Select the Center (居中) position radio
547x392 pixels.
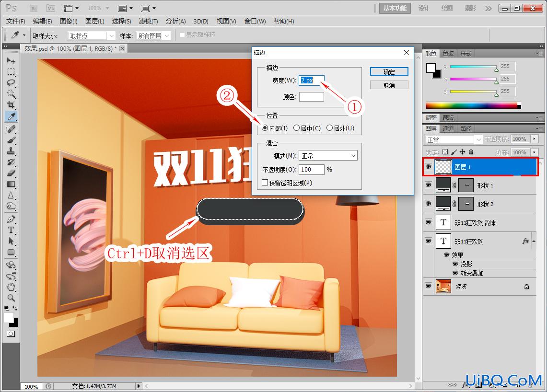click(x=296, y=128)
